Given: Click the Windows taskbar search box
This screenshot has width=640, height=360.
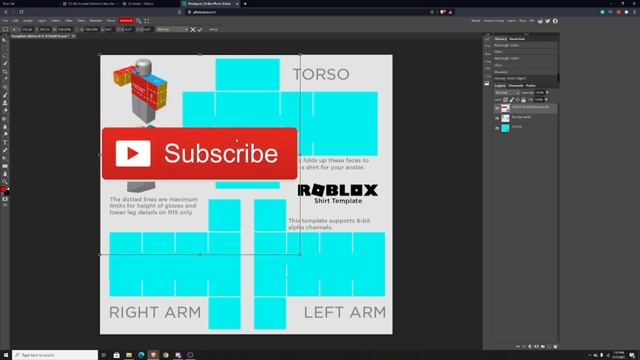Looking at the screenshot, I should [55, 355].
